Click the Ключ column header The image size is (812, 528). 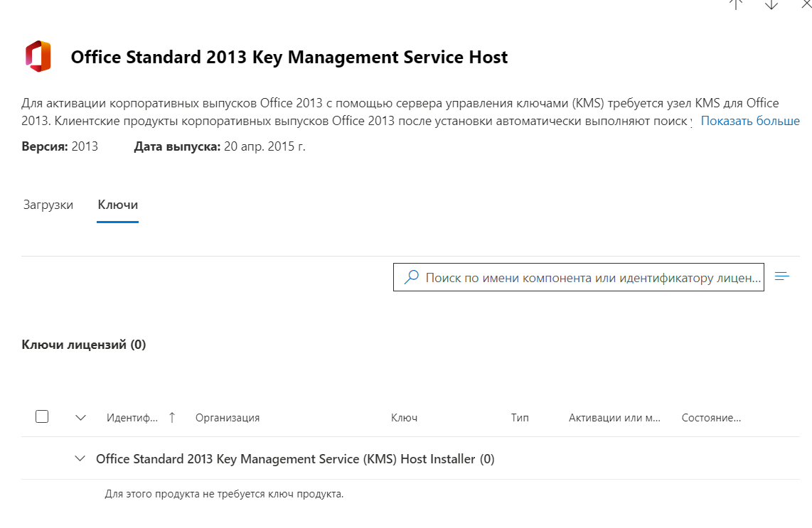404,418
